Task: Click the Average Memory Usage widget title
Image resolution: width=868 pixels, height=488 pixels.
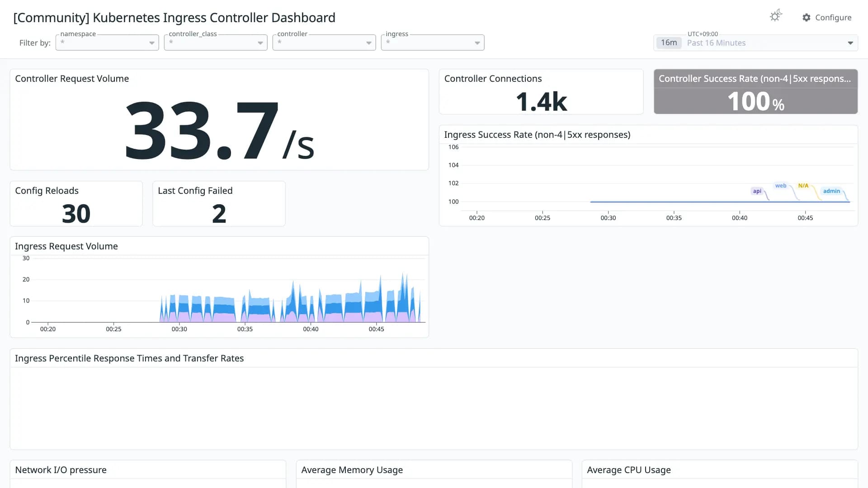Action: coord(352,470)
